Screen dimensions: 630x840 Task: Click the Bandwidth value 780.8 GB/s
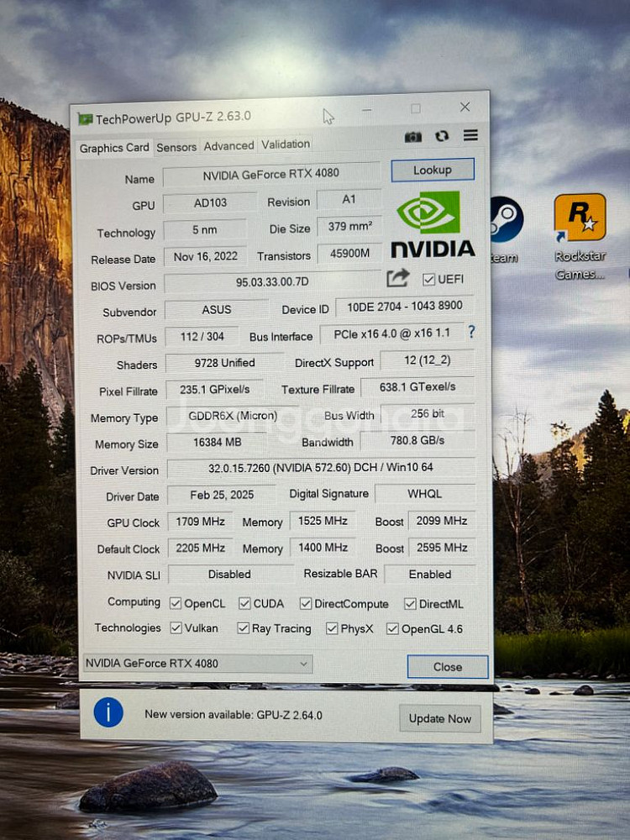(417, 440)
